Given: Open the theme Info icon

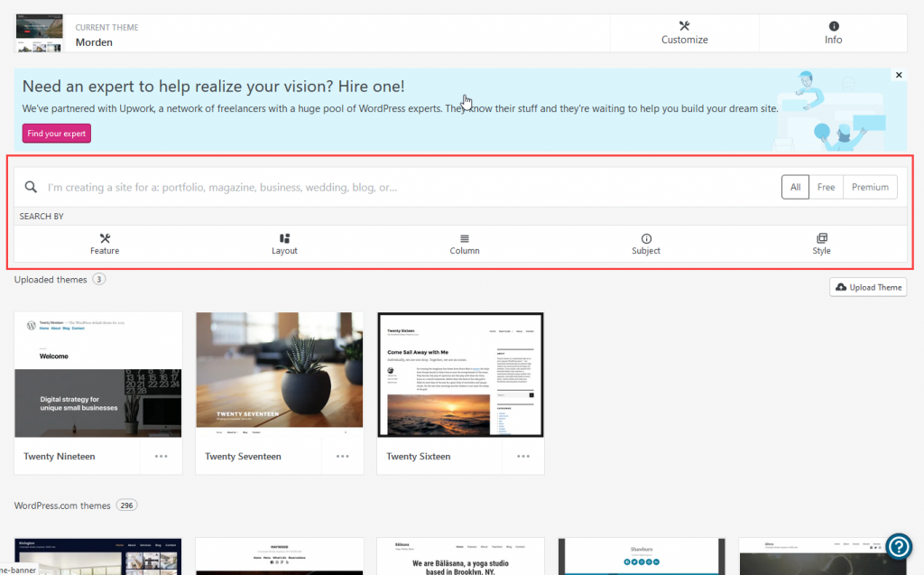Looking at the screenshot, I should pyautogui.click(x=833, y=26).
